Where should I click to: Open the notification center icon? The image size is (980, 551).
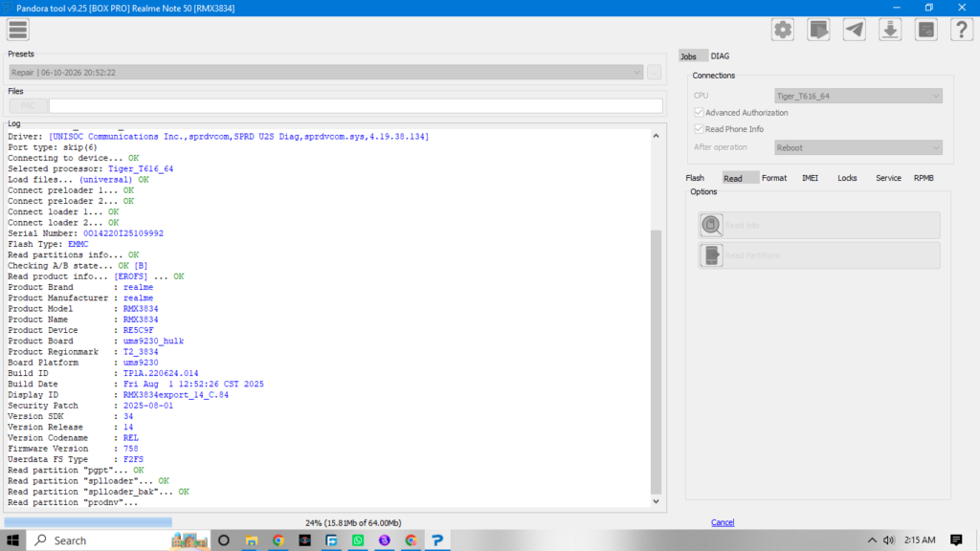tap(956, 540)
